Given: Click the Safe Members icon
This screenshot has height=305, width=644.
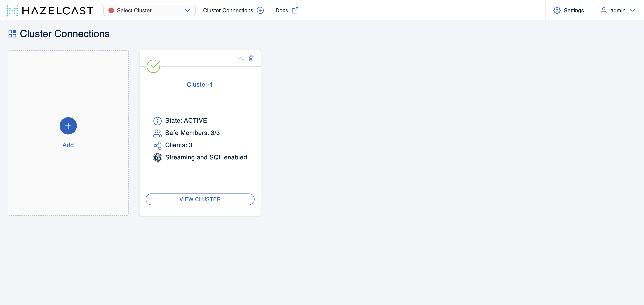Looking at the screenshot, I should point(157,133).
